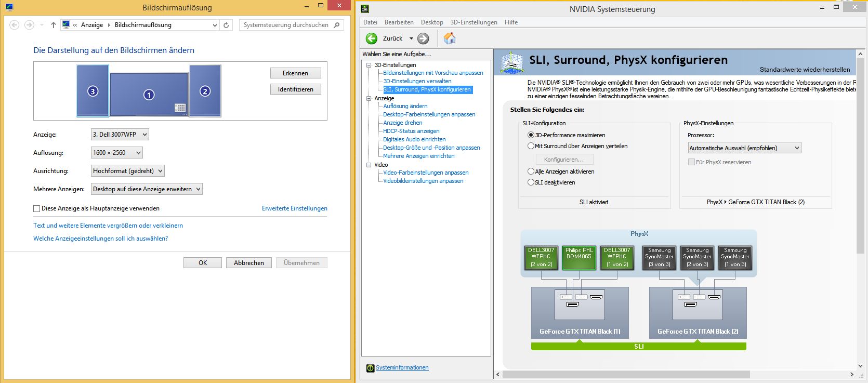
Task: Open Systeminformationen link
Action: tap(402, 367)
